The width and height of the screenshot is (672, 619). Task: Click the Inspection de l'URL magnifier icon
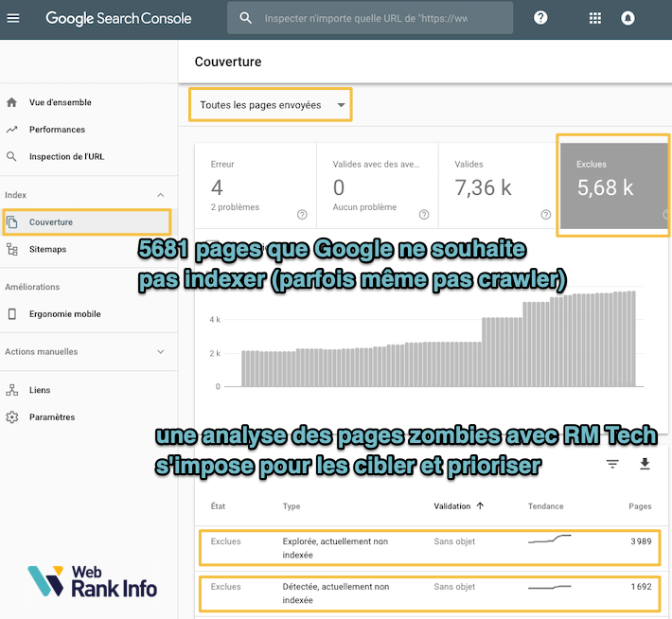12,156
